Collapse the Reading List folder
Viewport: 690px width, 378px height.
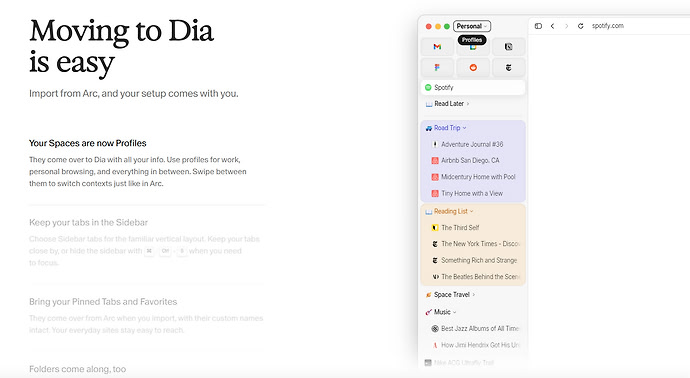(x=449, y=211)
